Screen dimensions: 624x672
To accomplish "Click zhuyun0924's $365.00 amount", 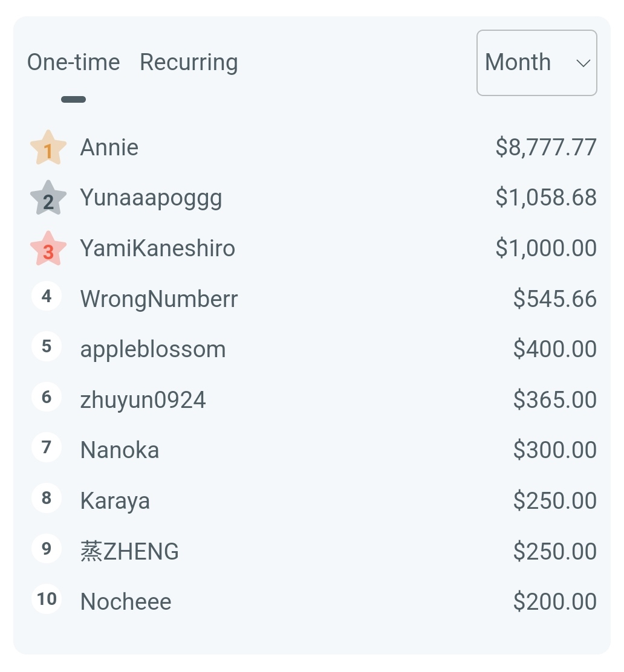I will point(554,400).
